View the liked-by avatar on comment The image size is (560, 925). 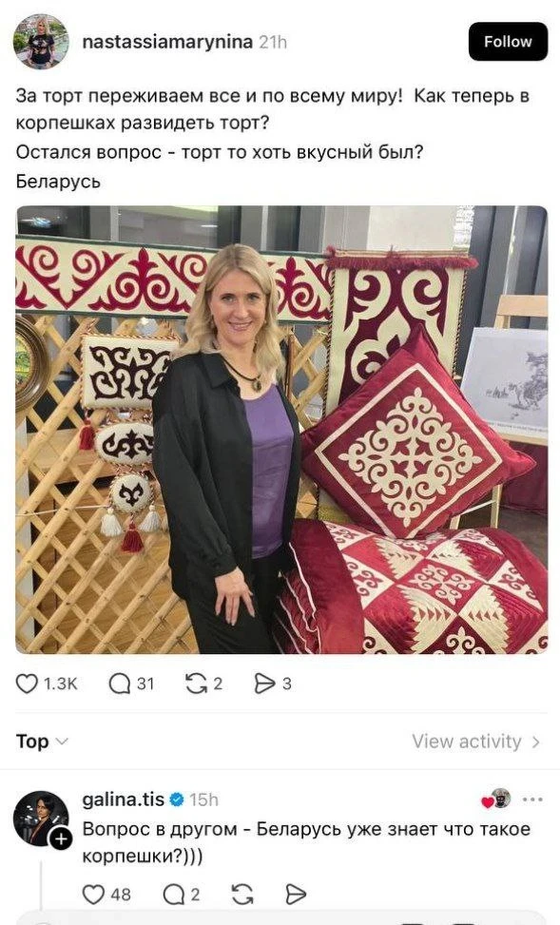pyautogui.click(x=500, y=799)
